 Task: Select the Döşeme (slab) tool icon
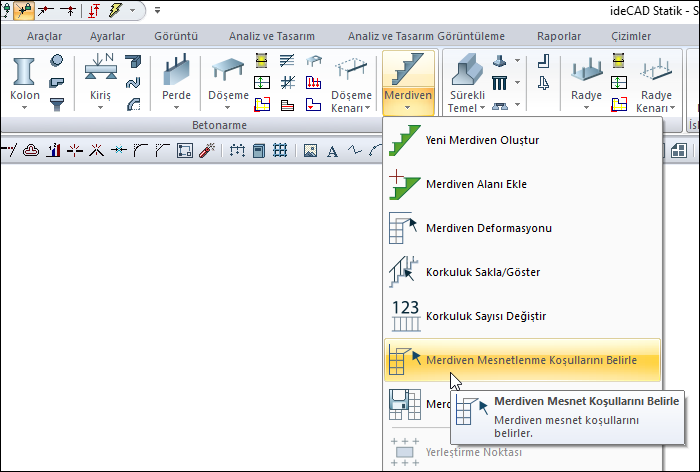point(230,72)
